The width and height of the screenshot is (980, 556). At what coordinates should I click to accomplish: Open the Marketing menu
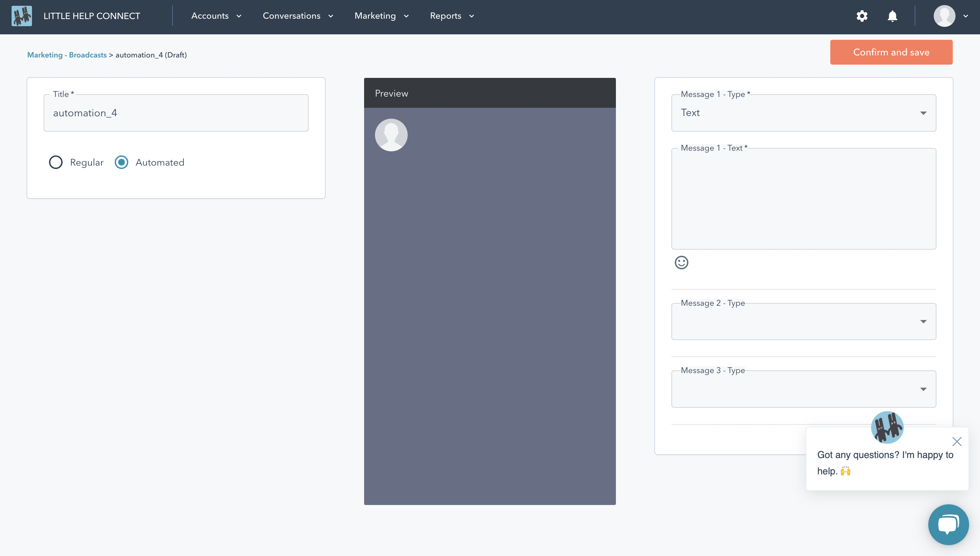click(x=382, y=16)
